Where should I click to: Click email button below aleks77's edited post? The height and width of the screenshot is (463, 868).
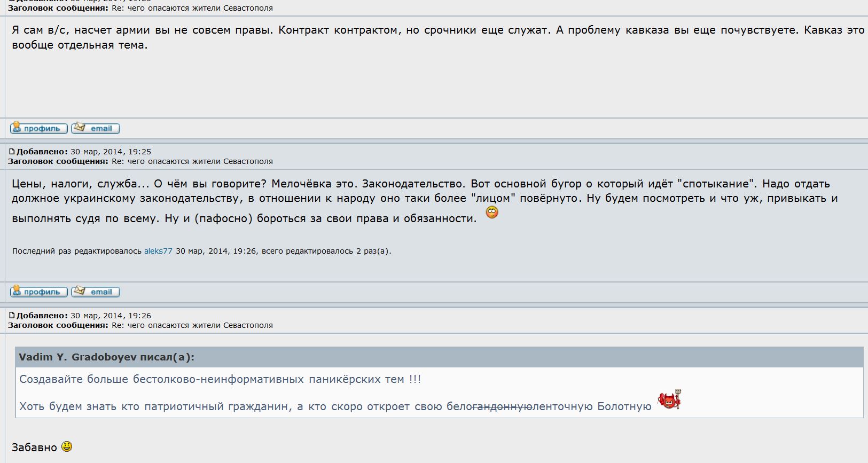96,292
